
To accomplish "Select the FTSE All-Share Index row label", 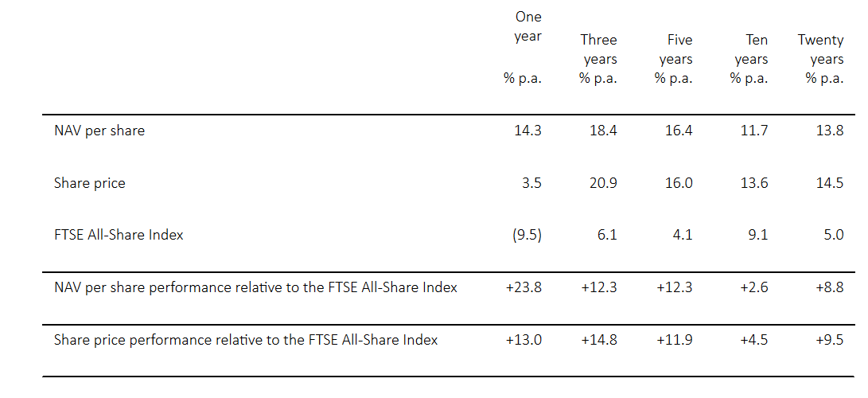I will (119, 235).
